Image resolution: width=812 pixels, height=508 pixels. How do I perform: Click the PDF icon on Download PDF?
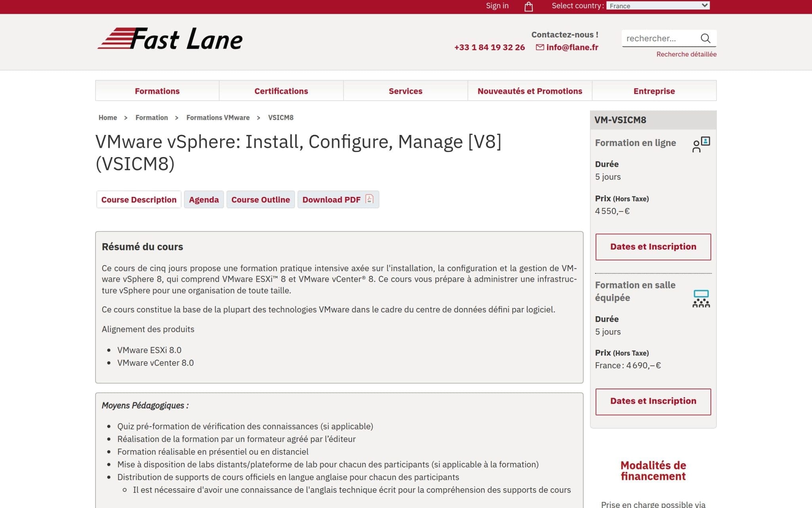[369, 199]
